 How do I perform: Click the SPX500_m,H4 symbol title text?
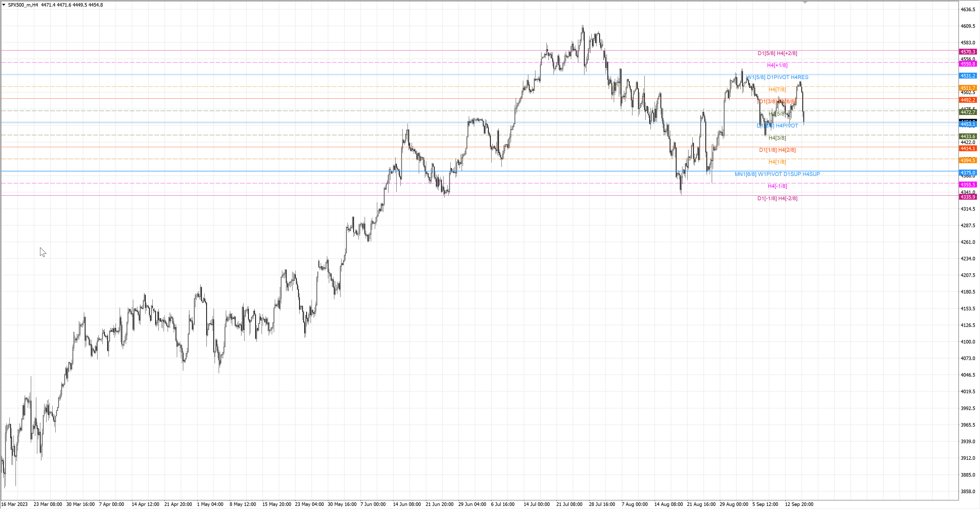pyautogui.click(x=23, y=5)
